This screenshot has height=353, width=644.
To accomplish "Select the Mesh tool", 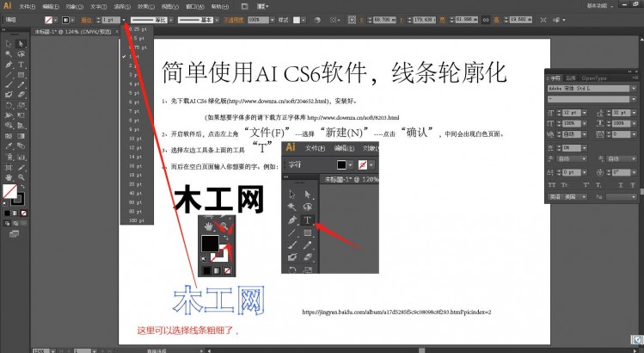I will (x=9, y=136).
